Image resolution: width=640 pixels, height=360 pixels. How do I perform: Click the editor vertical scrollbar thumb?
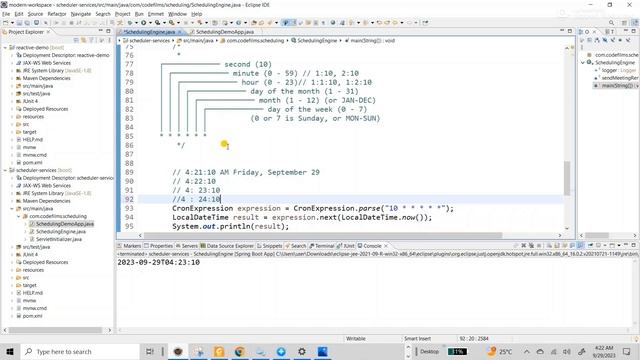tap(567, 178)
